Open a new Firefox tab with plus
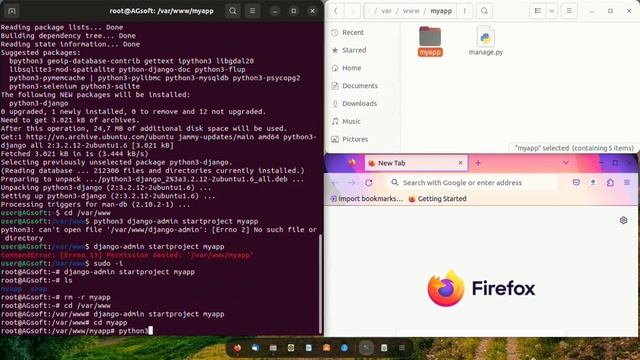 (x=478, y=163)
